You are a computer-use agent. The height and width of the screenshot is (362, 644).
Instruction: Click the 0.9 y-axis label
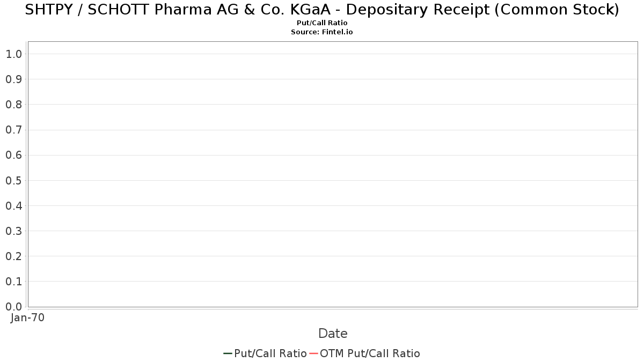pos(13,79)
